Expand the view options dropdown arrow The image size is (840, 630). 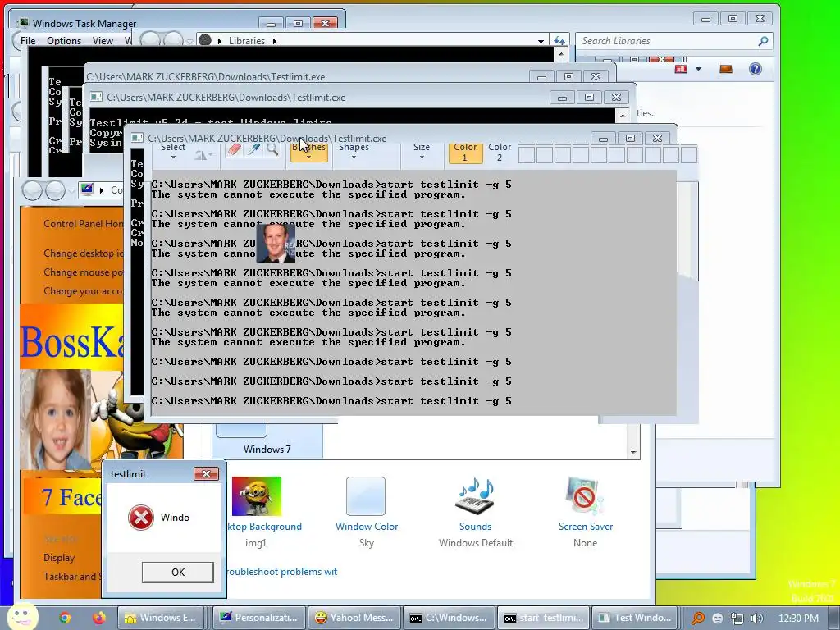click(698, 69)
